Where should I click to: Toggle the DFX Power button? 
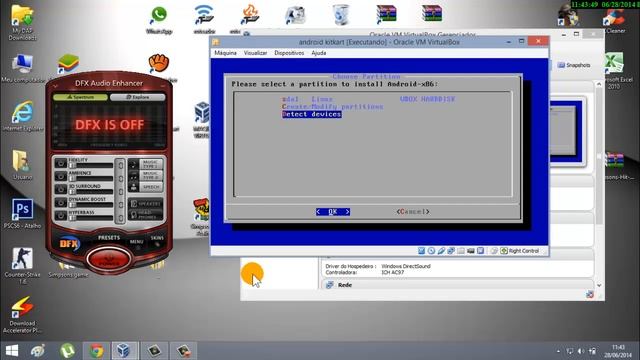(x=109, y=259)
